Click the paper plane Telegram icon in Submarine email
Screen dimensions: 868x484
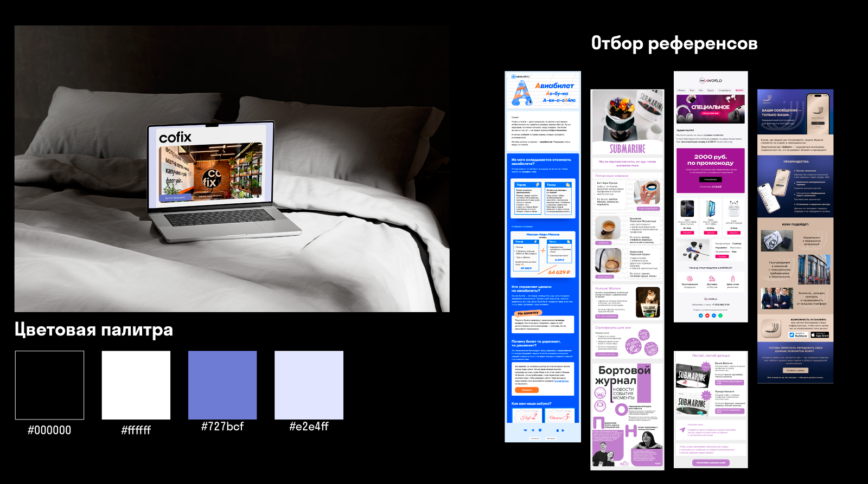tap(682, 430)
